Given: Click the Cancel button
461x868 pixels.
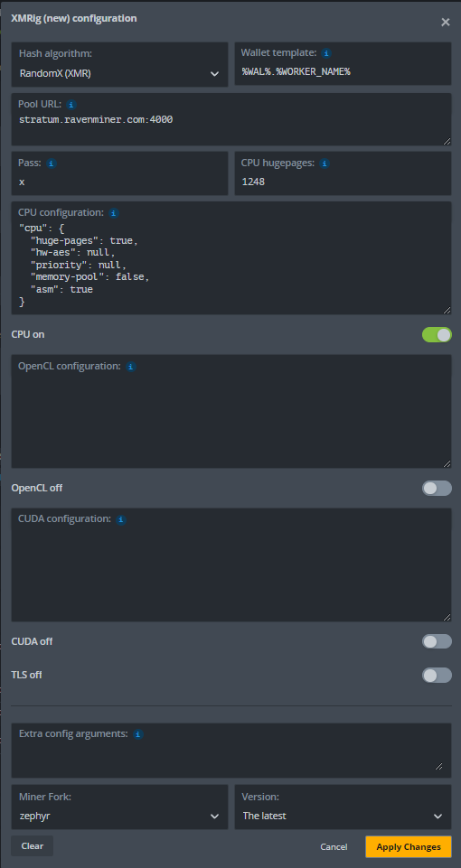Looking at the screenshot, I should click(334, 847).
